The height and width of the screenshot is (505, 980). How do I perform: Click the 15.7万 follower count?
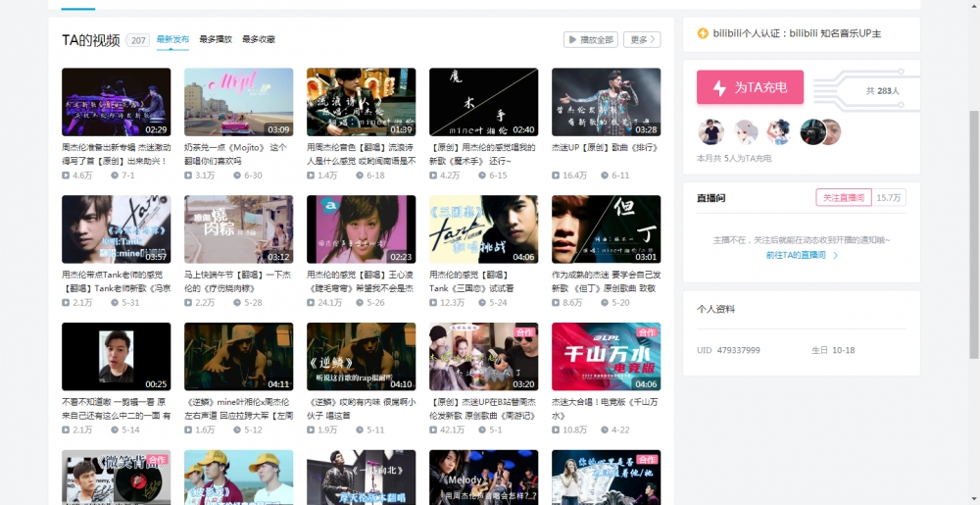889,197
